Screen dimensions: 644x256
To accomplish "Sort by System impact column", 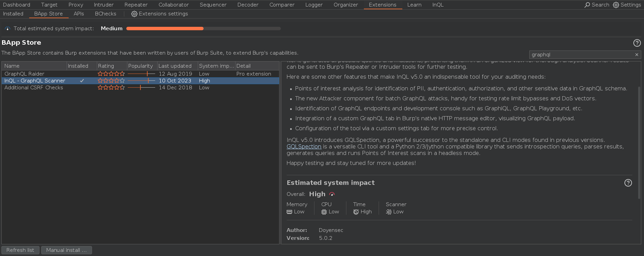I will tap(217, 66).
